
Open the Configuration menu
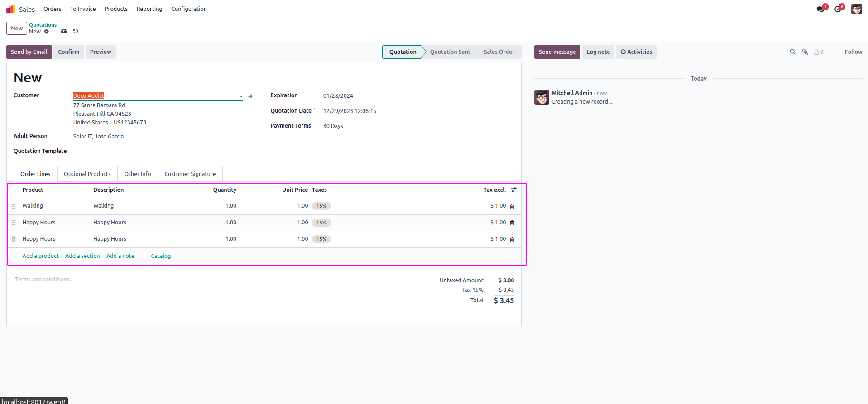click(189, 9)
